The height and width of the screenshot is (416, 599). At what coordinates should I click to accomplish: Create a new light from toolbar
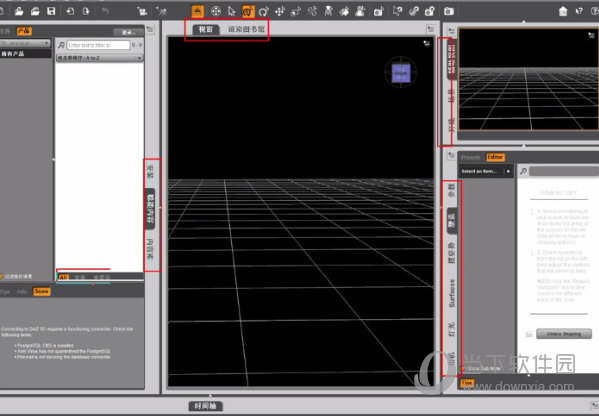[x=162, y=11]
